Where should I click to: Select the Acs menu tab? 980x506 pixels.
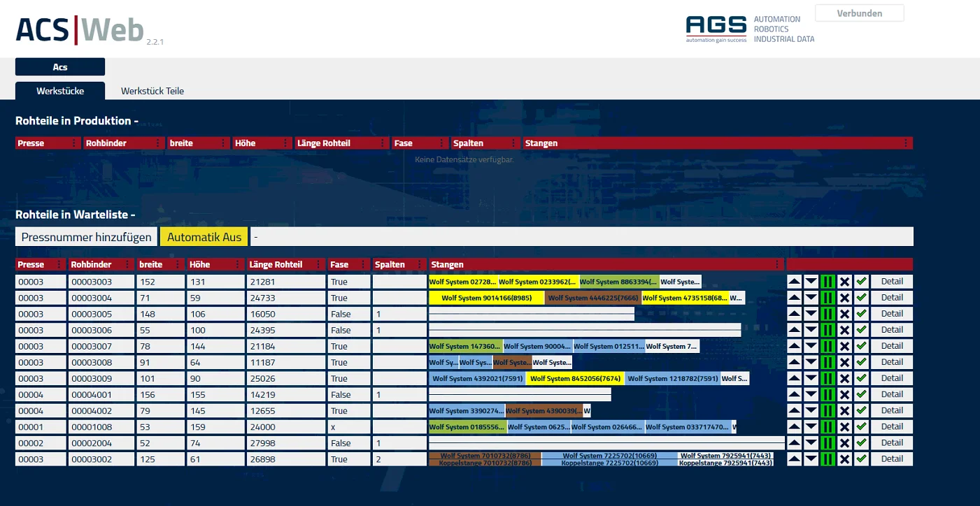click(x=60, y=67)
